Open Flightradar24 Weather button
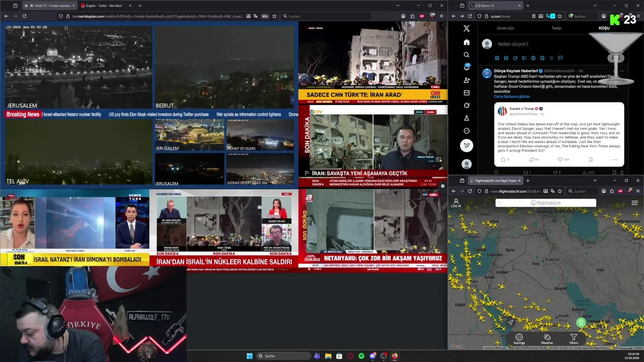644x362 pixels. pos(547,339)
